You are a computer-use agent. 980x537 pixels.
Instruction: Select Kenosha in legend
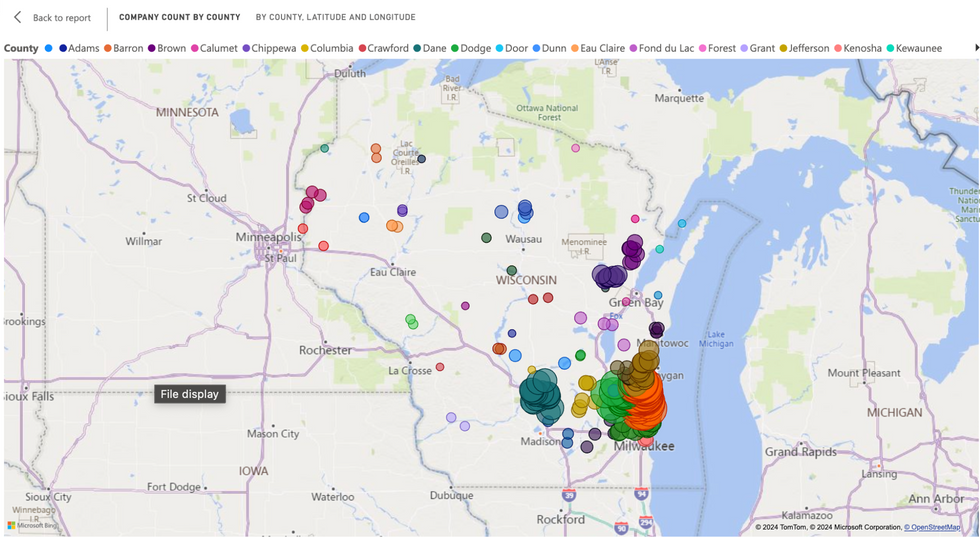tap(858, 48)
